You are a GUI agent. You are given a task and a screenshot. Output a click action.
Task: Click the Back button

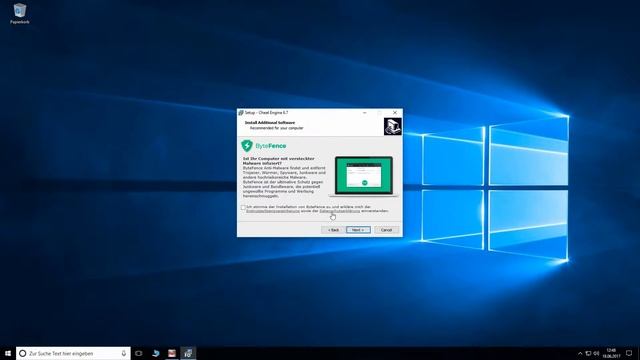(x=333, y=230)
